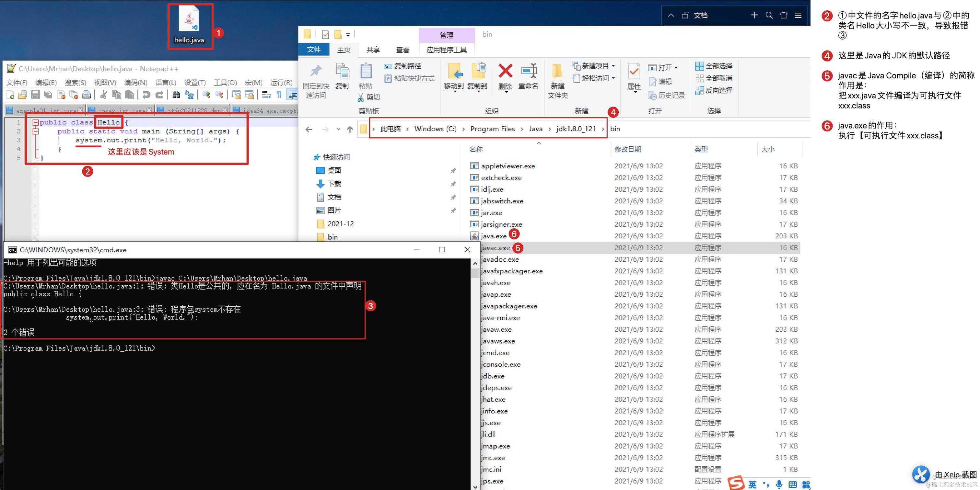Open the recent locations dropdown beside Forward arrow
The height and width of the screenshot is (490, 980).
tap(338, 129)
